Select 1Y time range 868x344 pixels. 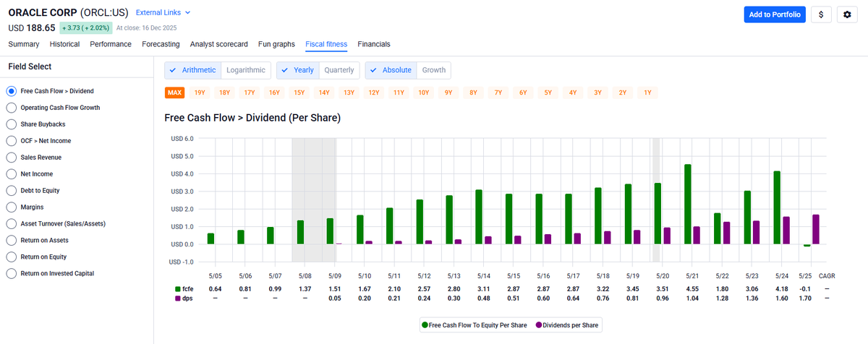[x=647, y=93]
